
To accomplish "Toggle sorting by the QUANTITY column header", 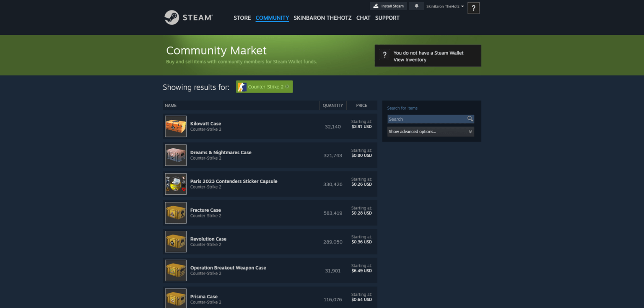I will (333, 105).
